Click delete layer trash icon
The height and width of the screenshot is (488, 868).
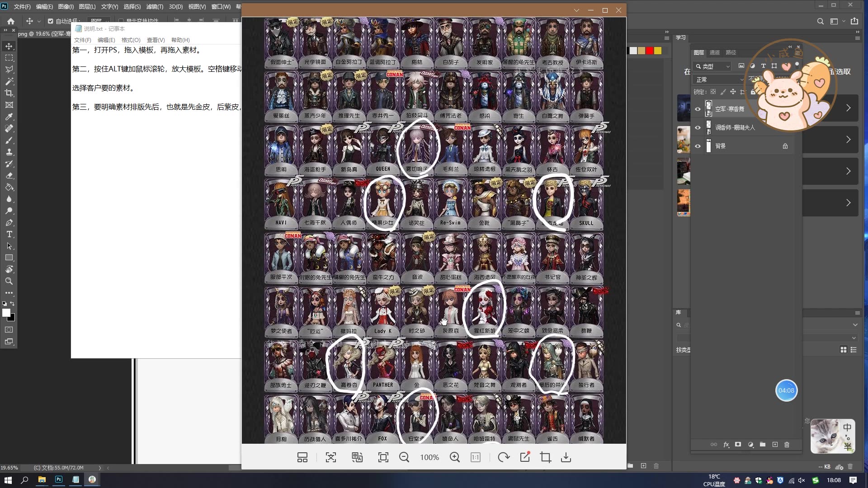(787, 445)
